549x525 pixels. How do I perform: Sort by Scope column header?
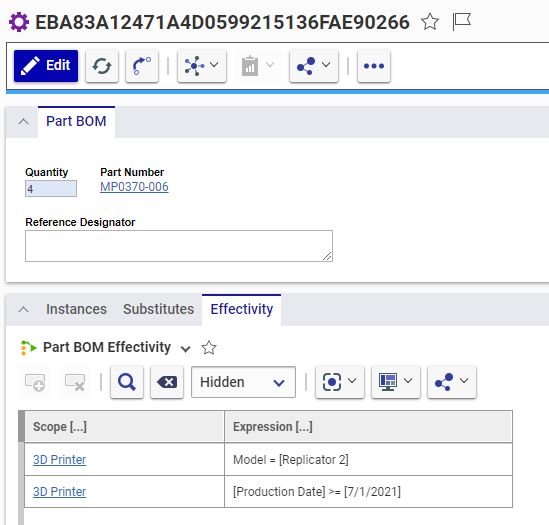click(124, 427)
